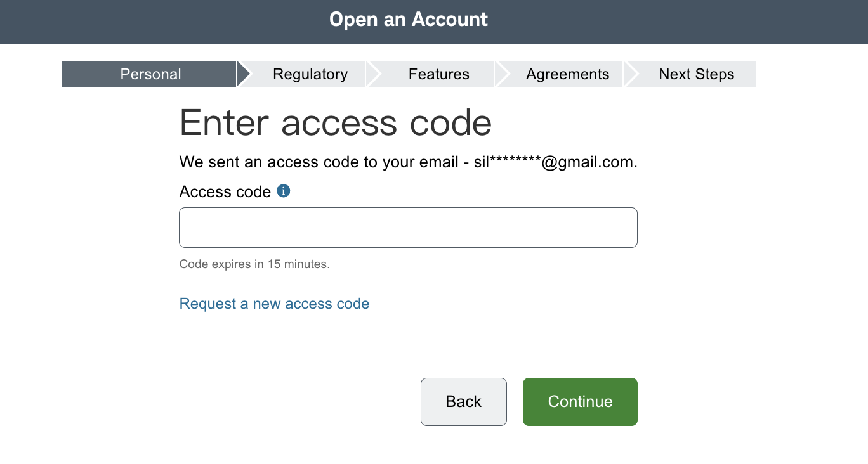Click the masked gmail address text
Viewport: 868px width, 464px height.
(x=555, y=162)
